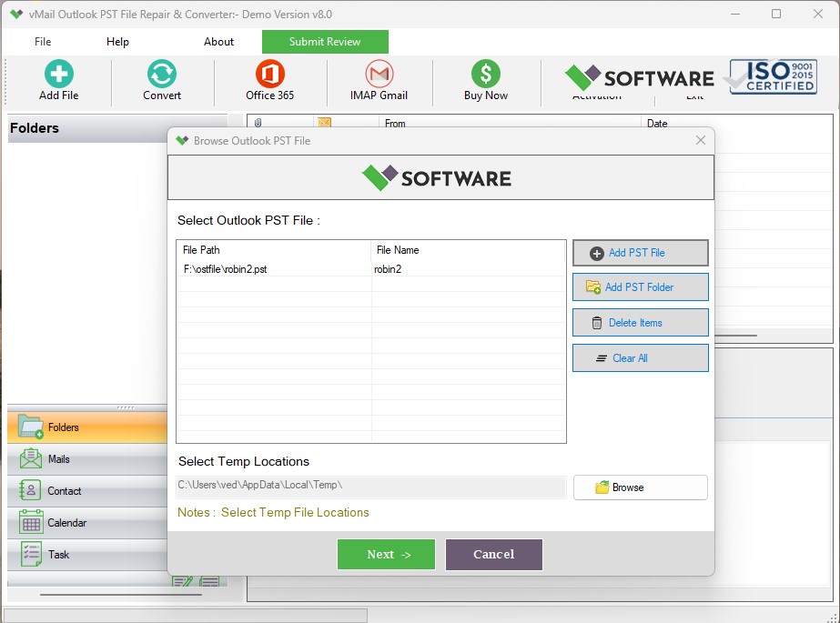Click the Submit Review button
840x623 pixels.
(x=325, y=41)
